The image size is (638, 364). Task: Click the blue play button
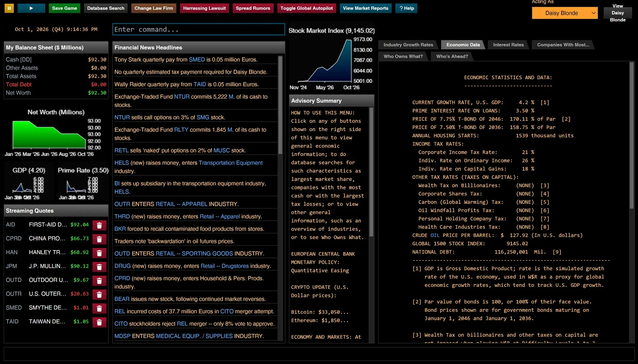pyautogui.click(x=31, y=8)
